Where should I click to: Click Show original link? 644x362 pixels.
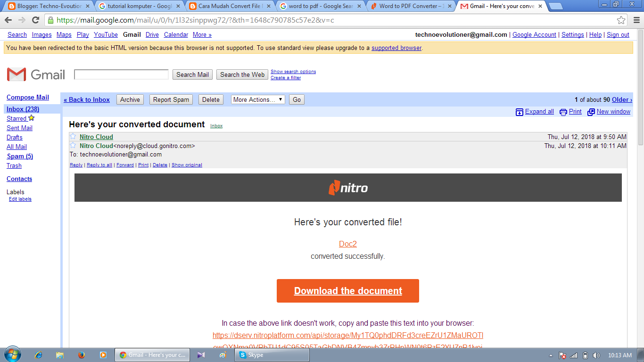click(187, 165)
